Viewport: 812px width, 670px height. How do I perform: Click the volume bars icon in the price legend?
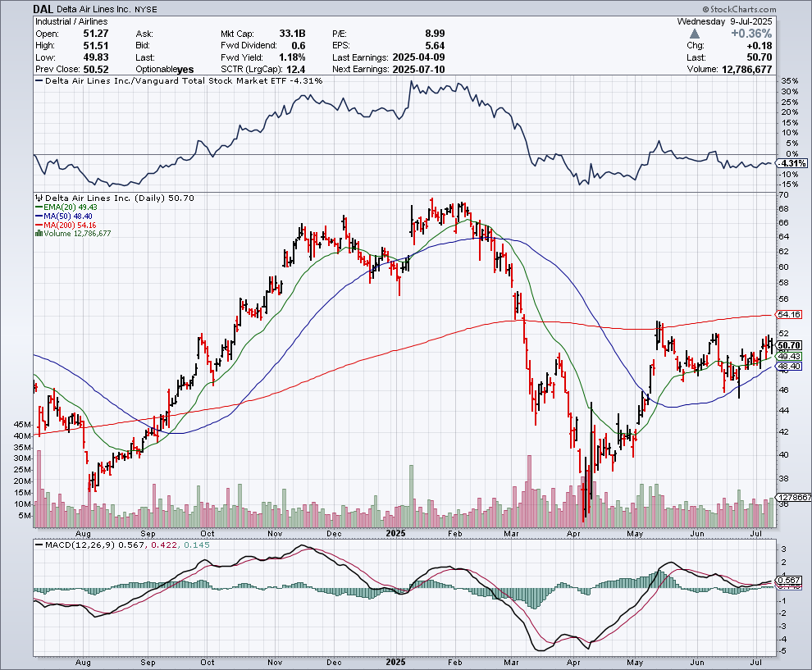(39, 234)
